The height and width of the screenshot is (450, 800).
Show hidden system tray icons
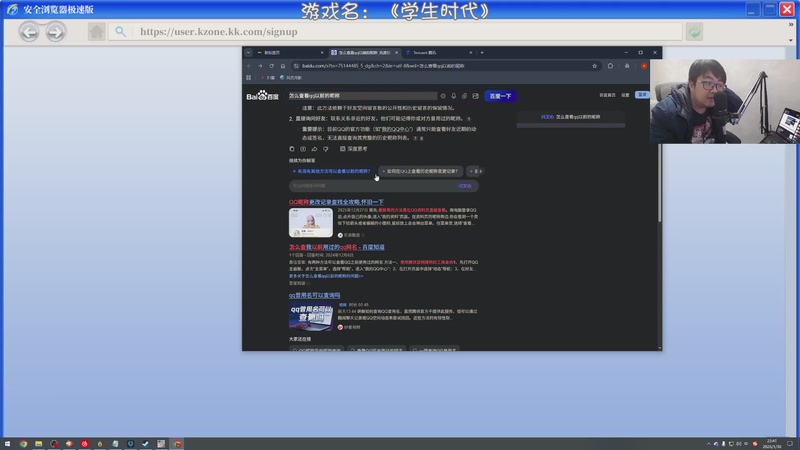coord(708,444)
